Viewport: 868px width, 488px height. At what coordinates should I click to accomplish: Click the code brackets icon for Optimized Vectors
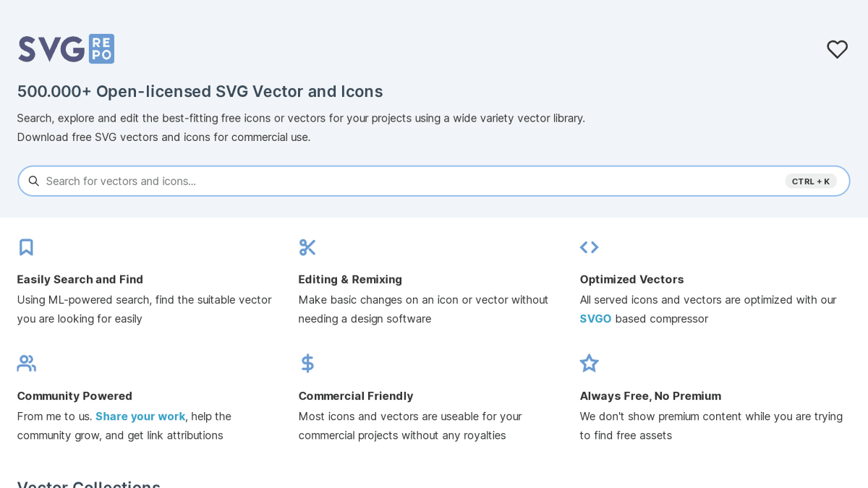tap(589, 247)
